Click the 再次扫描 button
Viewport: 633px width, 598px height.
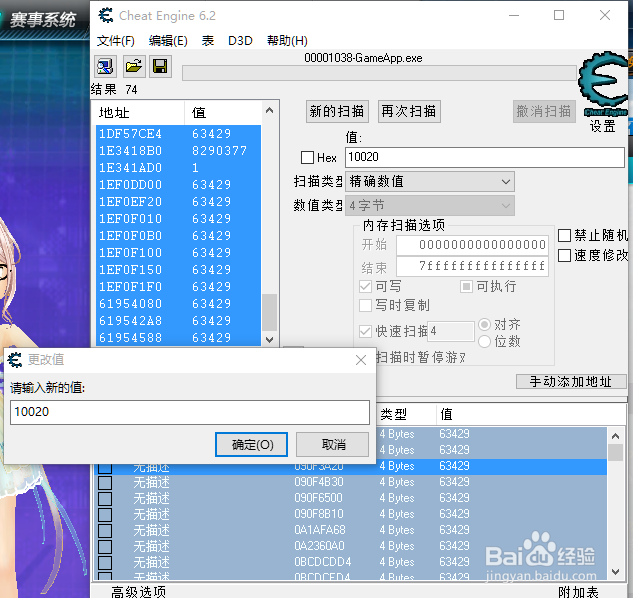click(409, 111)
